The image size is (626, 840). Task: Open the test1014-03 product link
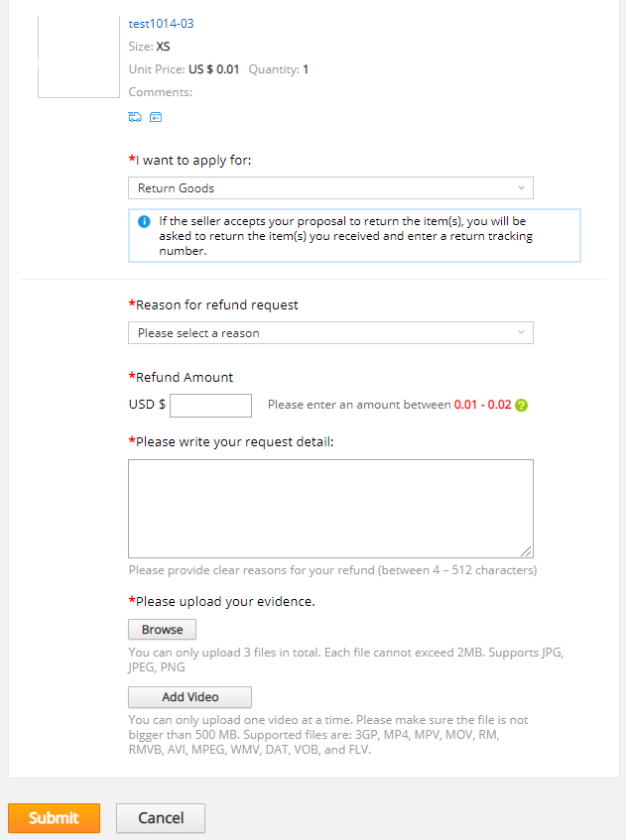[161, 24]
